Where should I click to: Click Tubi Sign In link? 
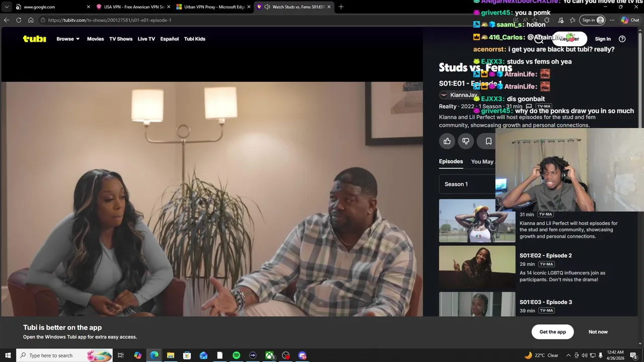pyautogui.click(x=603, y=39)
